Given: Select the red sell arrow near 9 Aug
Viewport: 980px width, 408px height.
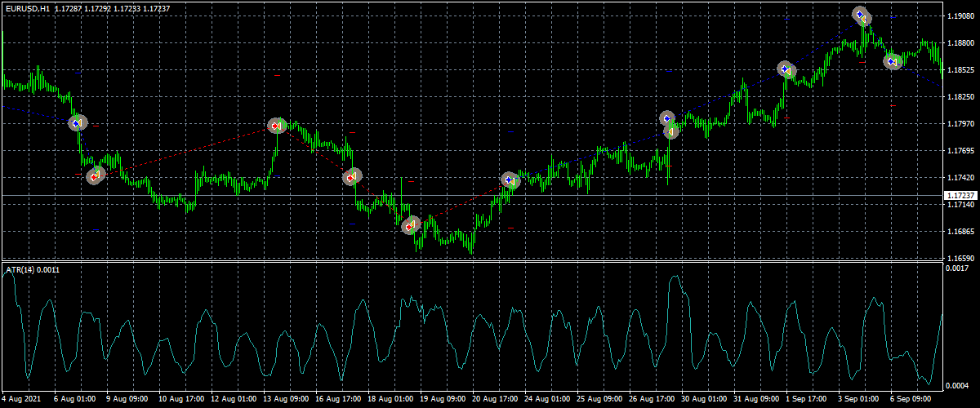Looking at the screenshot, I should [x=96, y=175].
